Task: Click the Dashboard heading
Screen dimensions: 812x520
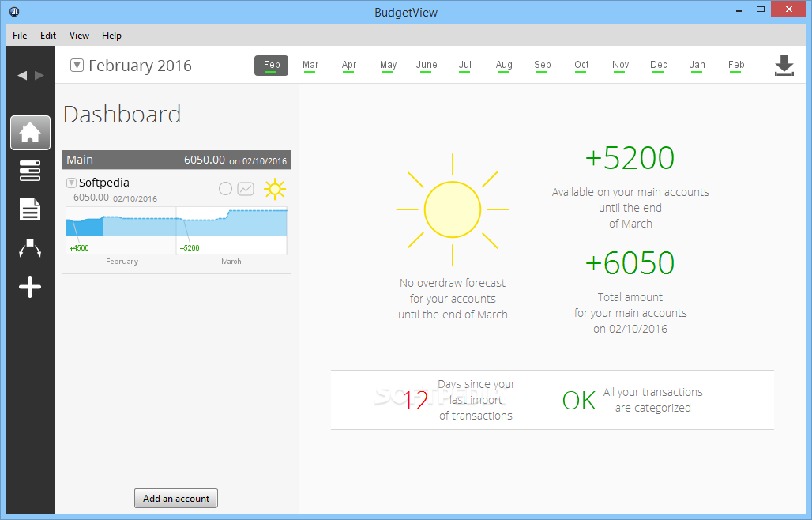Action: pyautogui.click(x=122, y=115)
